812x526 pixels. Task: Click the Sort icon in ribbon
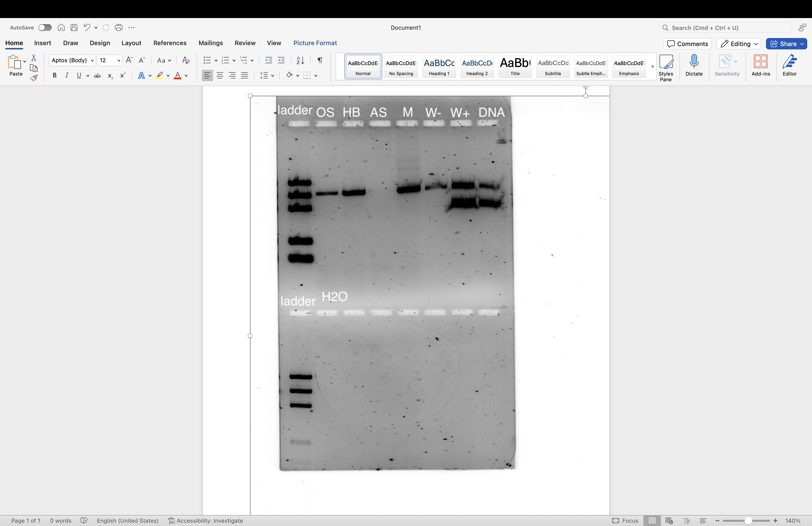point(300,60)
